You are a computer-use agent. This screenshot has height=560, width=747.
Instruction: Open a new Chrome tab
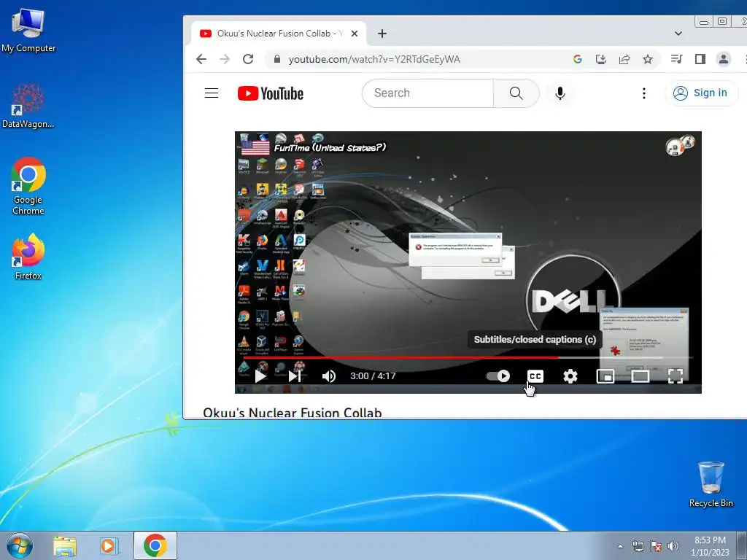[382, 34]
